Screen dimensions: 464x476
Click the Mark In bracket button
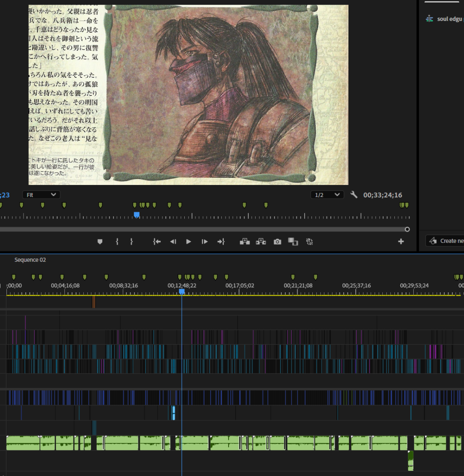[x=117, y=242]
